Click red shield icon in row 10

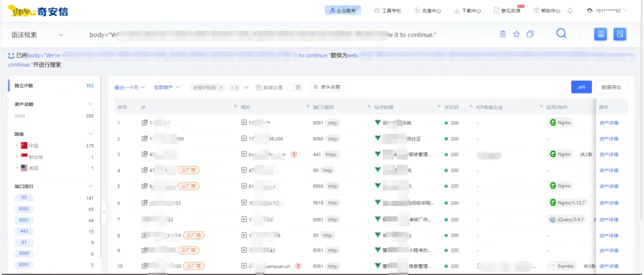[x=299, y=266]
